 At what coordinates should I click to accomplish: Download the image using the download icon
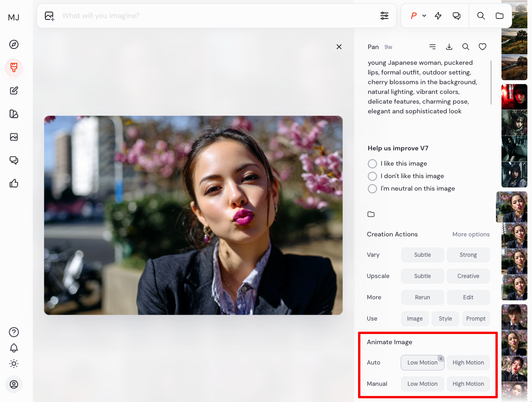tap(449, 47)
